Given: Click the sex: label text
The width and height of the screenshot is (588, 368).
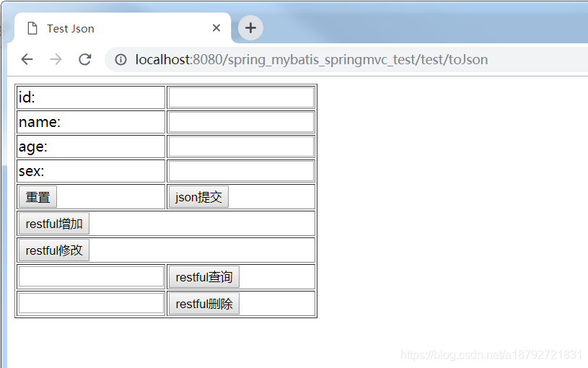Looking at the screenshot, I should pos(32,171).
